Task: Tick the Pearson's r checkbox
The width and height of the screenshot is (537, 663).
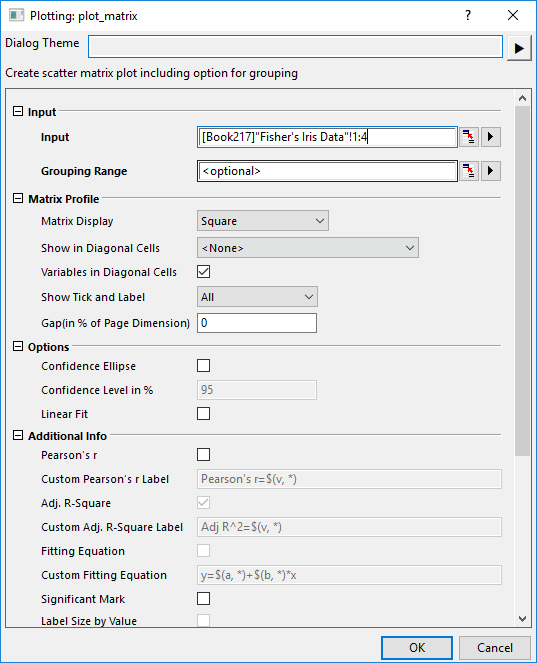Action: [x=203, y=455]
